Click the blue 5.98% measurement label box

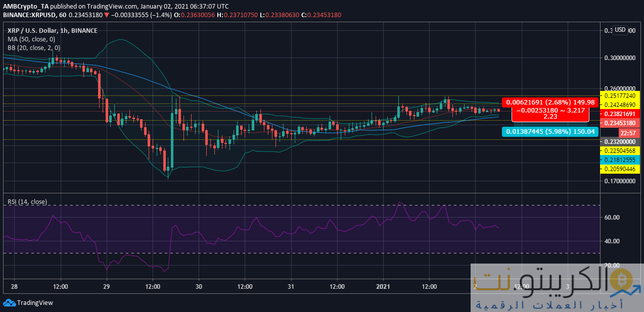click(x=549, y=131)
